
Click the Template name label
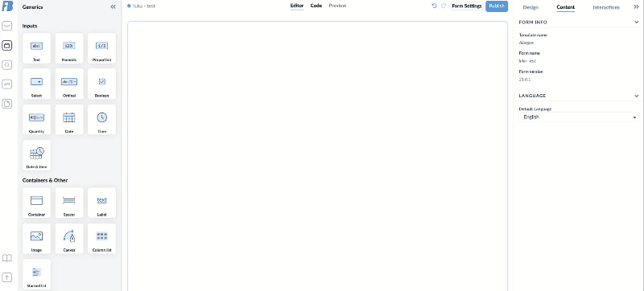[533, 35]
